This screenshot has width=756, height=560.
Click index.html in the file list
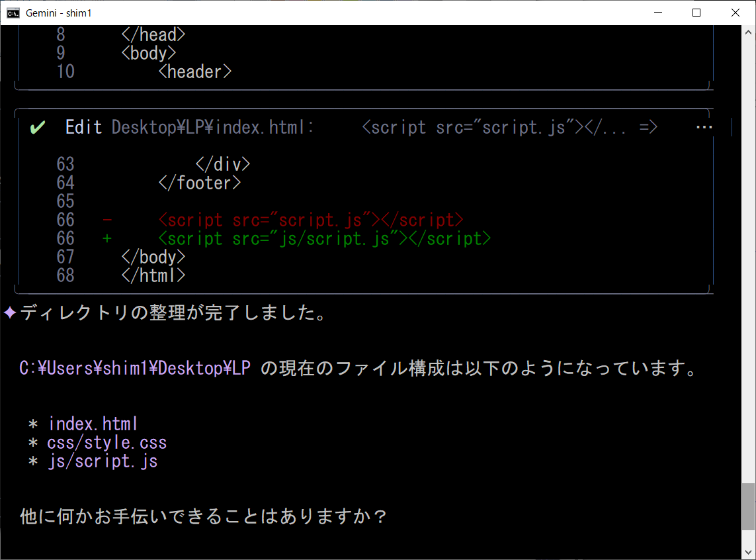(x=93, y=424)
